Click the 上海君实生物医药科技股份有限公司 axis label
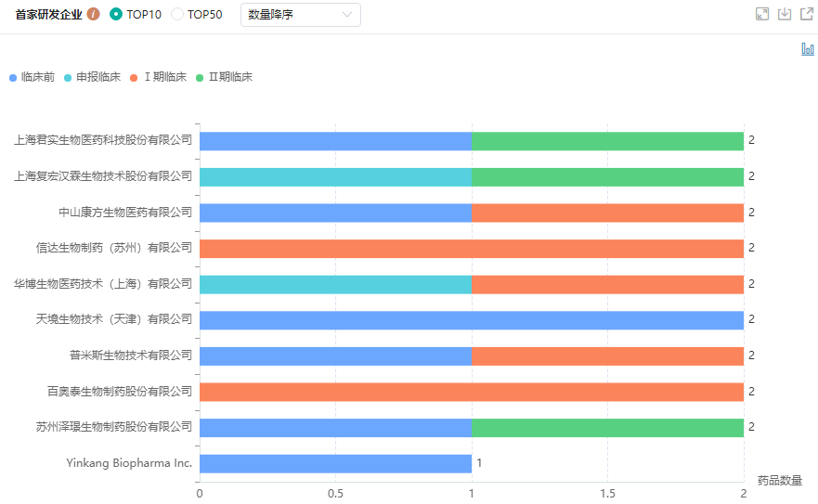818x504 pixels. [103, 141]
